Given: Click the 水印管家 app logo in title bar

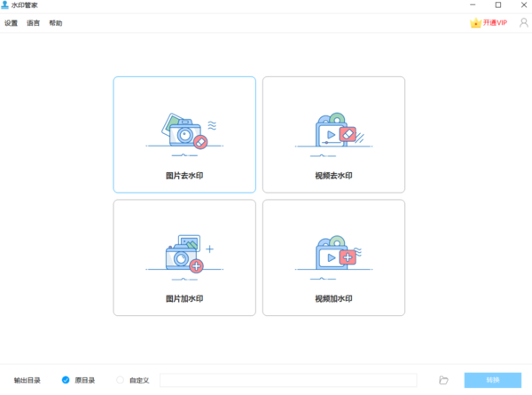Looking at the screenshot, I should pos(5,5).
